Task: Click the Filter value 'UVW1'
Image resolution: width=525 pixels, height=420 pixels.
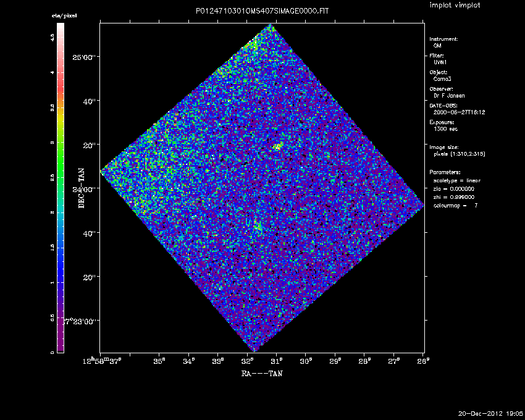Action: [441, 62]
